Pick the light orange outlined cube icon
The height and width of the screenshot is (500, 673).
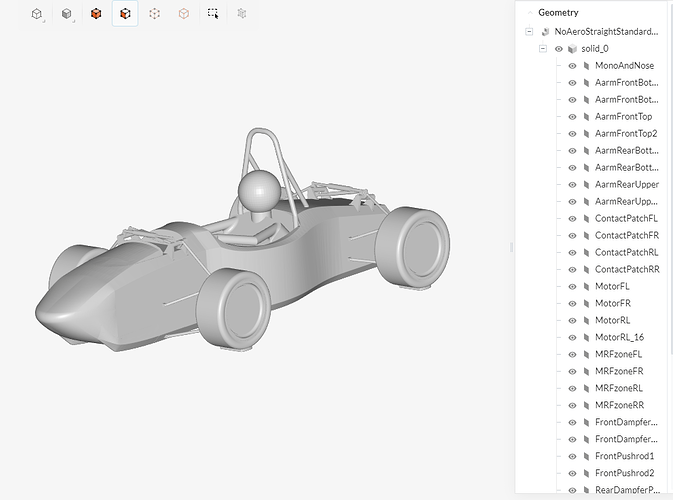[x=183, y=14]
